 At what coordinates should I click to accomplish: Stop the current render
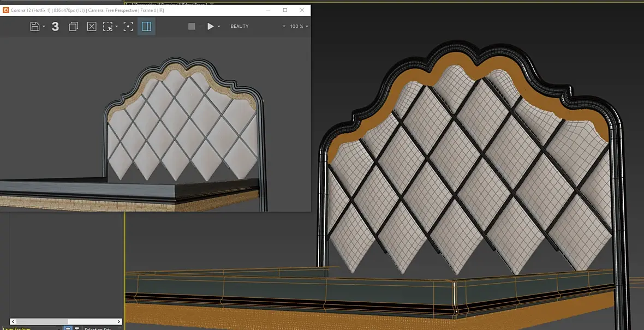[192, 26]
